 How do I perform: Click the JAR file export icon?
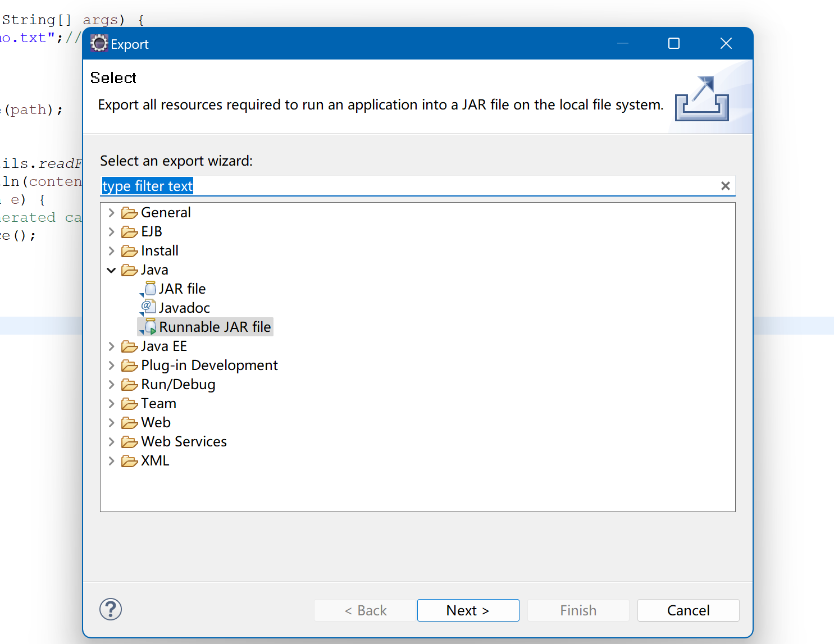(149, 289)
